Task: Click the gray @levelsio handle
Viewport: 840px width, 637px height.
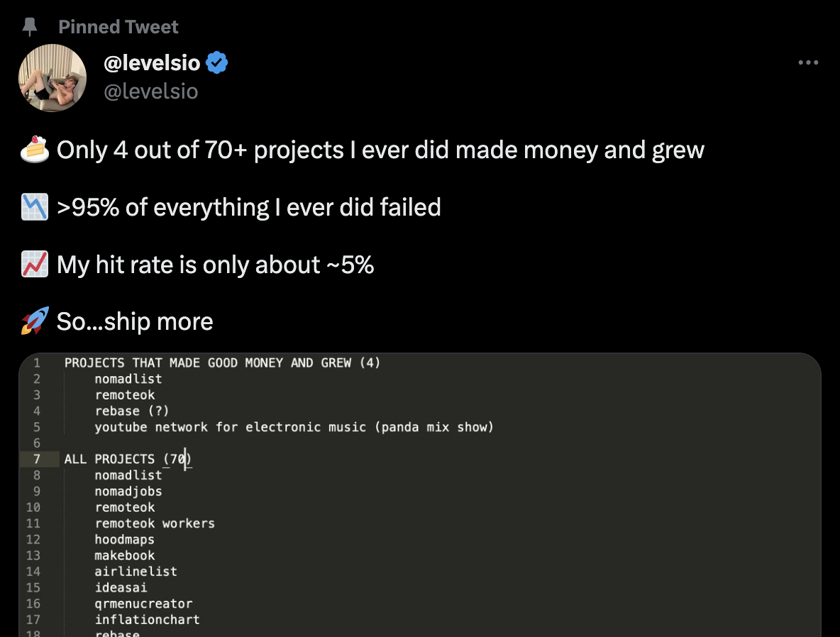Action: [x=150, y=91]
